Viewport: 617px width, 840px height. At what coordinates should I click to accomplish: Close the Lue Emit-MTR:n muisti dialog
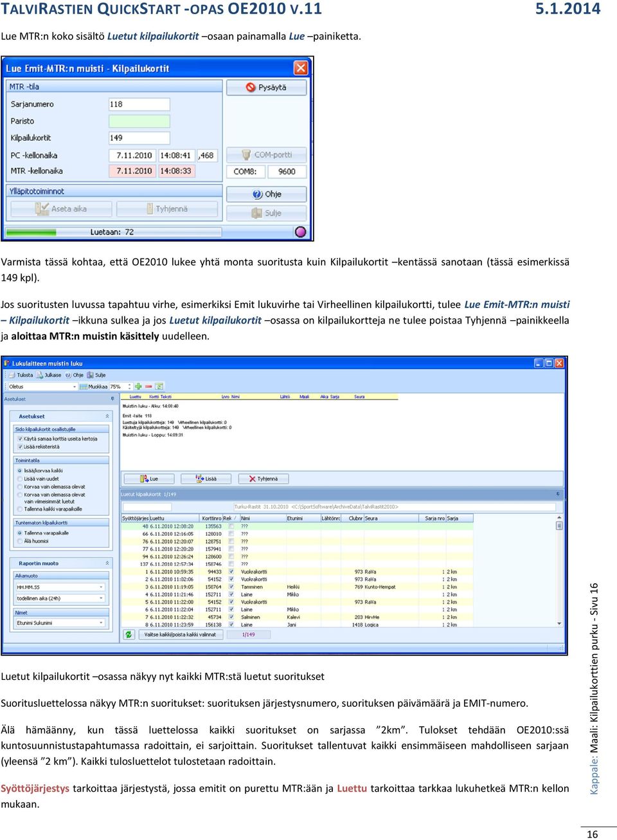[300, 68]
